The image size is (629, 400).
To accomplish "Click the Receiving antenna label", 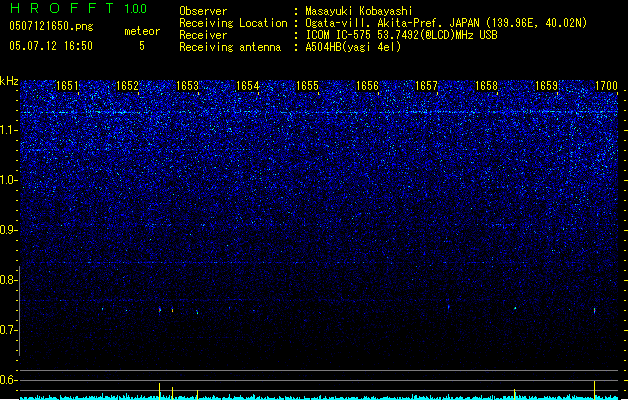I will point(230,47).
